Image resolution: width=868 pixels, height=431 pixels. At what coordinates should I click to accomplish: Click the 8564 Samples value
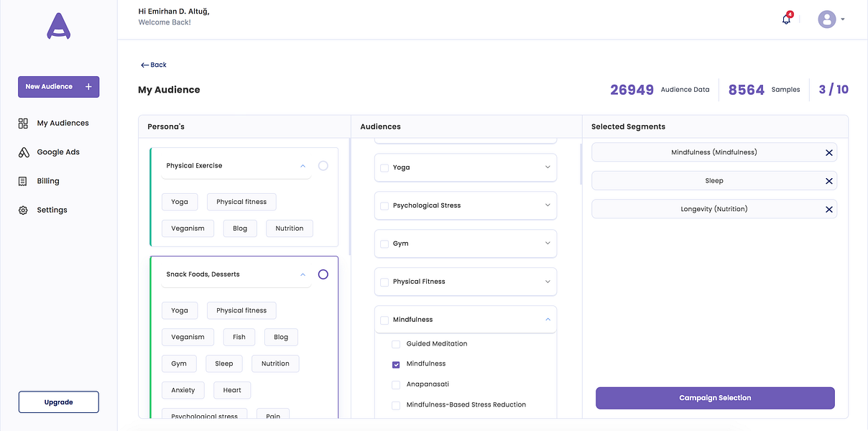coord(747,90)
